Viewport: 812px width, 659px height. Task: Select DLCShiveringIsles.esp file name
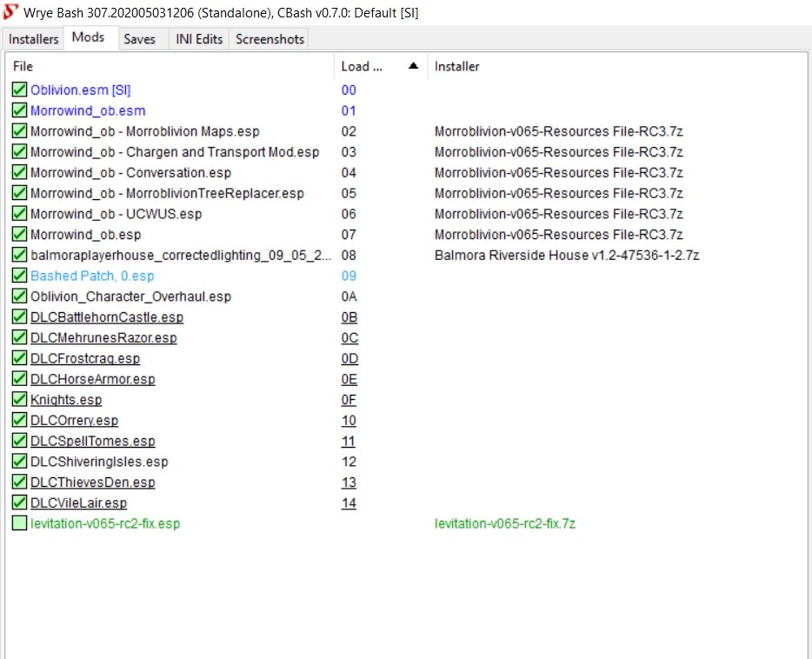(x=99, y=462)
